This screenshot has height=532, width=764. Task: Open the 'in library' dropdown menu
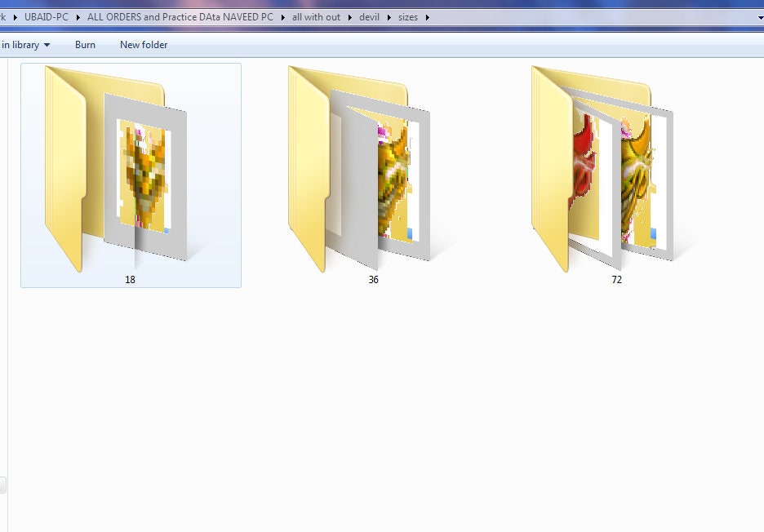(x=25, y=45)
